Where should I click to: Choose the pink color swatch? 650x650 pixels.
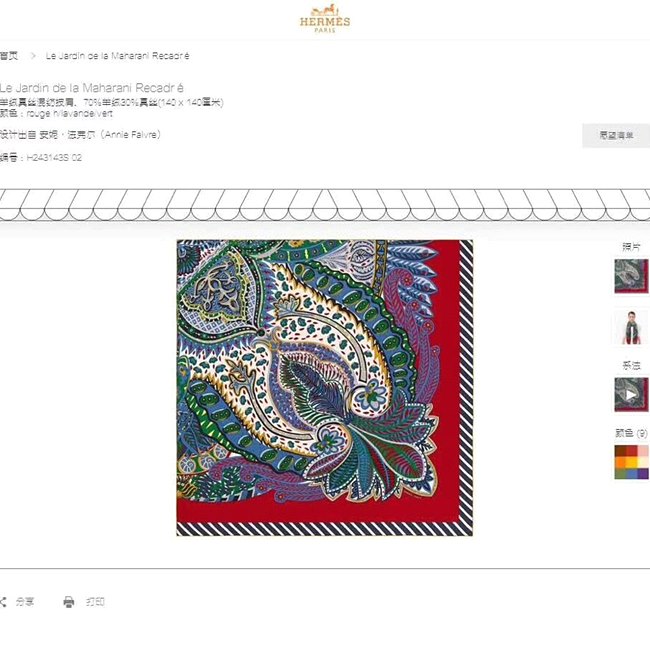[643, 451]
